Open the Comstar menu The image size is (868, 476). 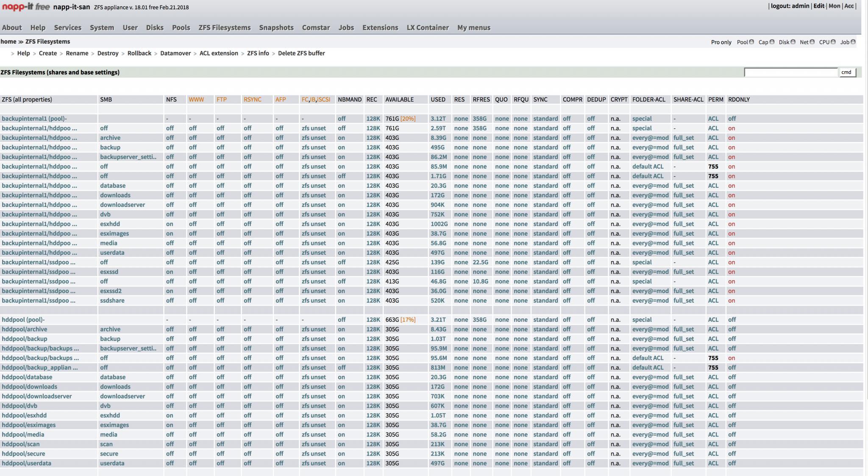click(316, 28)
